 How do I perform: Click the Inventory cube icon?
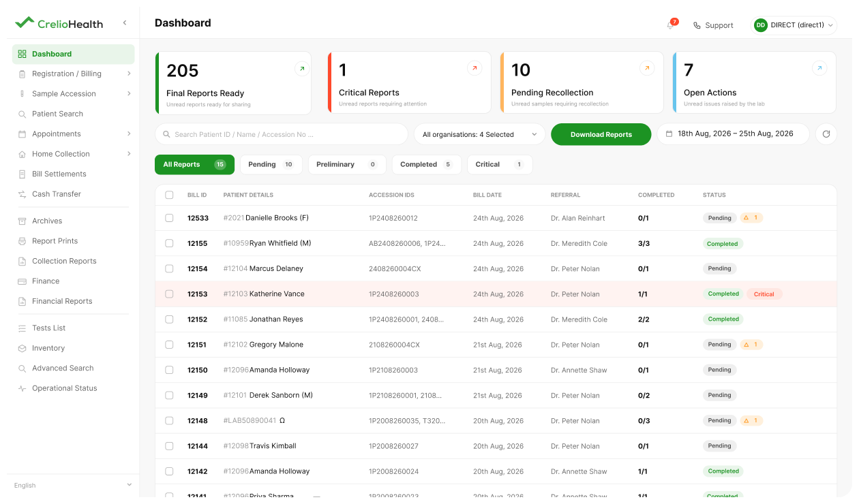pyautogui.click(x=22, y=349)
